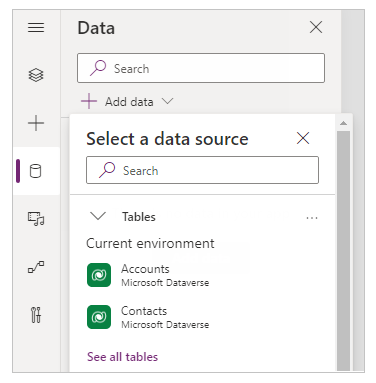The height and width of the screenshot is (383, 376).
Task: Click the Accounts Dataverse green icon
Action: [99, 275]
